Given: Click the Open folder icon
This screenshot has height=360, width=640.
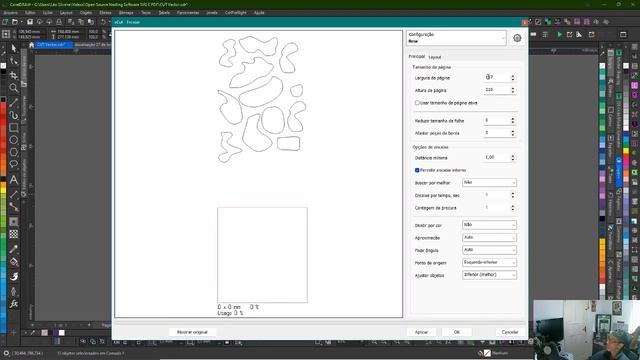Looking at the screenshot, I should (15, 22).
